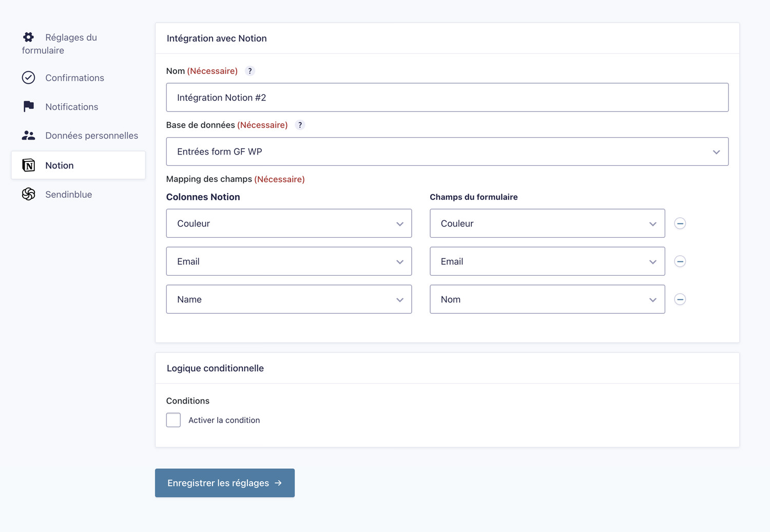Click the gear icon for Réglages du formulaire
This screenshot has width=770, height=532.
(28, 37)
